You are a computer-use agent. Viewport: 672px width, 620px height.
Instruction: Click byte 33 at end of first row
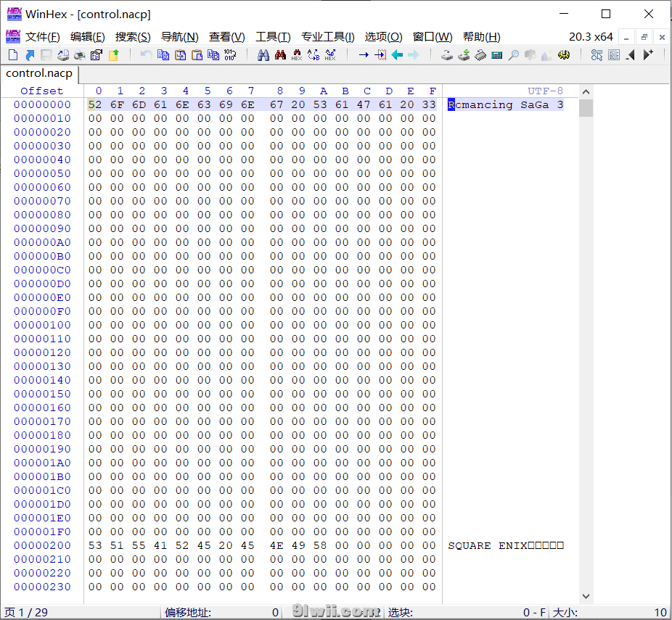(429, 104)
